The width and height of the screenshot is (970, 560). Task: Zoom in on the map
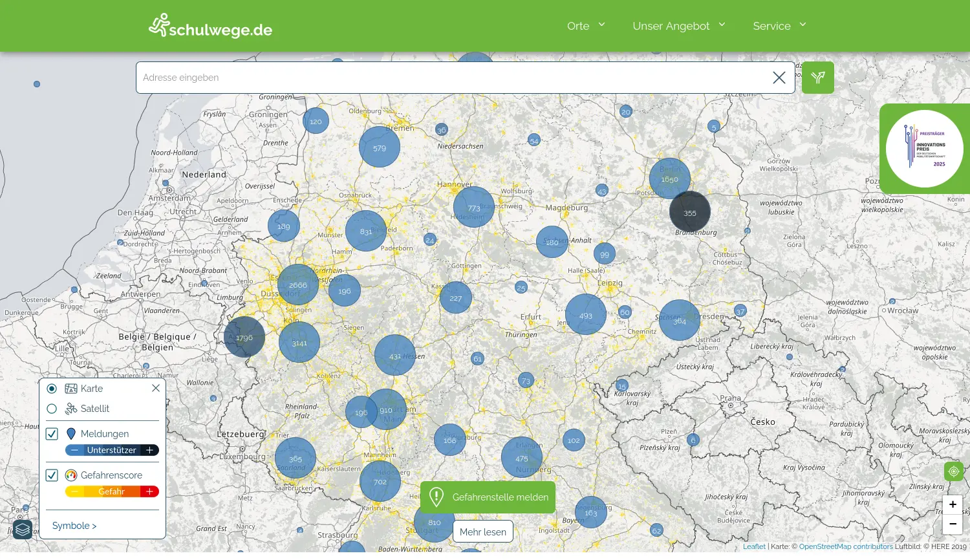point(953,504)
